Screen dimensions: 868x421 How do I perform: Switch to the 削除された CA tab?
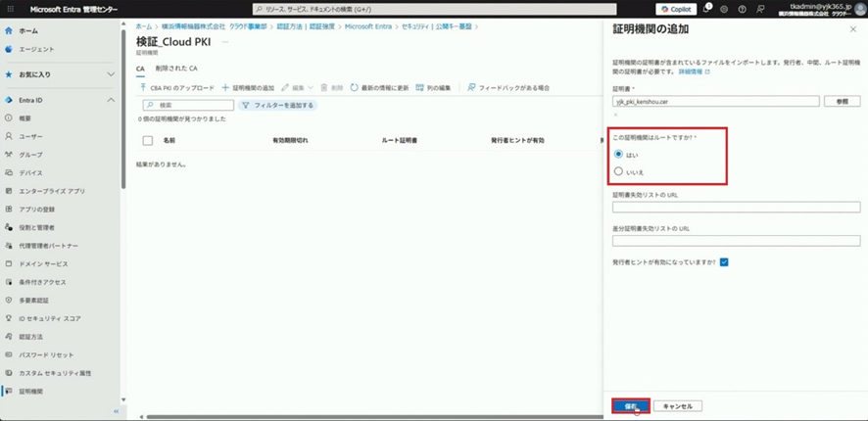(175, 70)
